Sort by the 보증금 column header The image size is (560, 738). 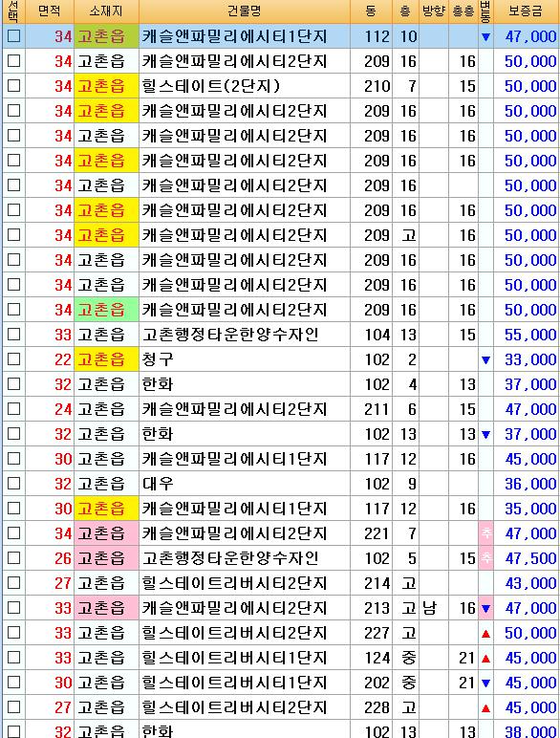coord(527,11)
